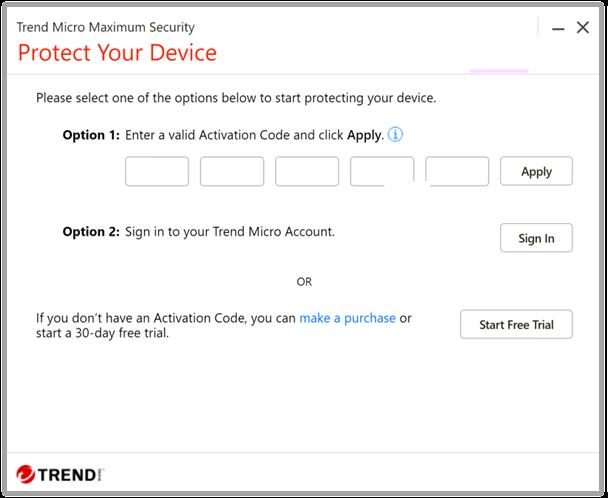Sign In to Trend Micro Account

536,238
